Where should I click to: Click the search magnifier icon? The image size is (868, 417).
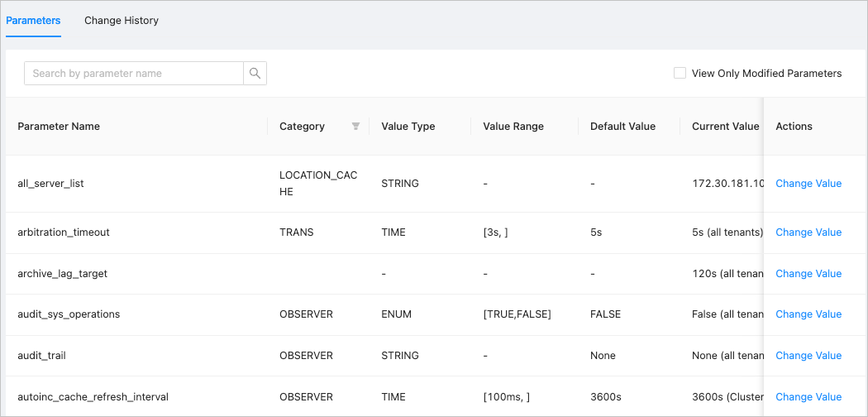(x=255, y=74)
